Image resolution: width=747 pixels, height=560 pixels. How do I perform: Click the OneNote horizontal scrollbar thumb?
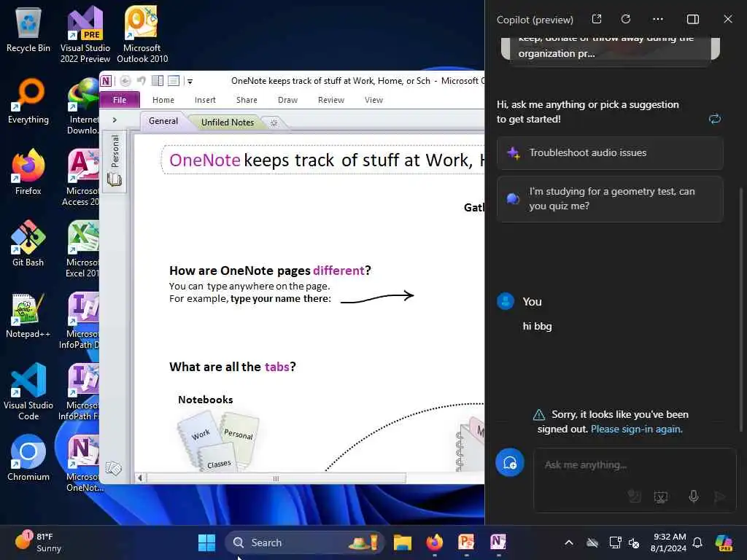pyautogui.click(x=276, y=478)
